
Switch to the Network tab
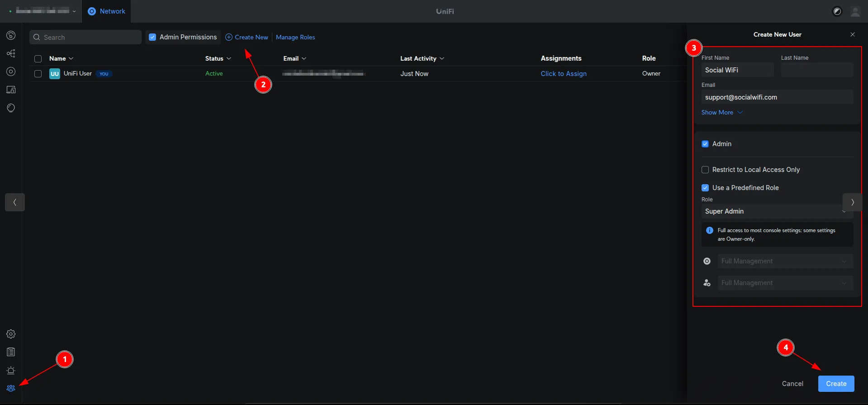(106, 11)
